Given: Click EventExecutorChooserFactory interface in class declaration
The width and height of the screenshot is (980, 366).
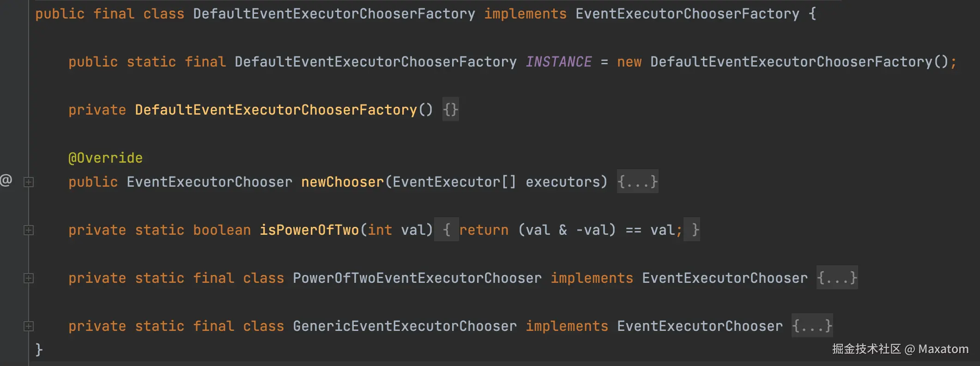Looking at the screenshot, I should tap(687, 14).
